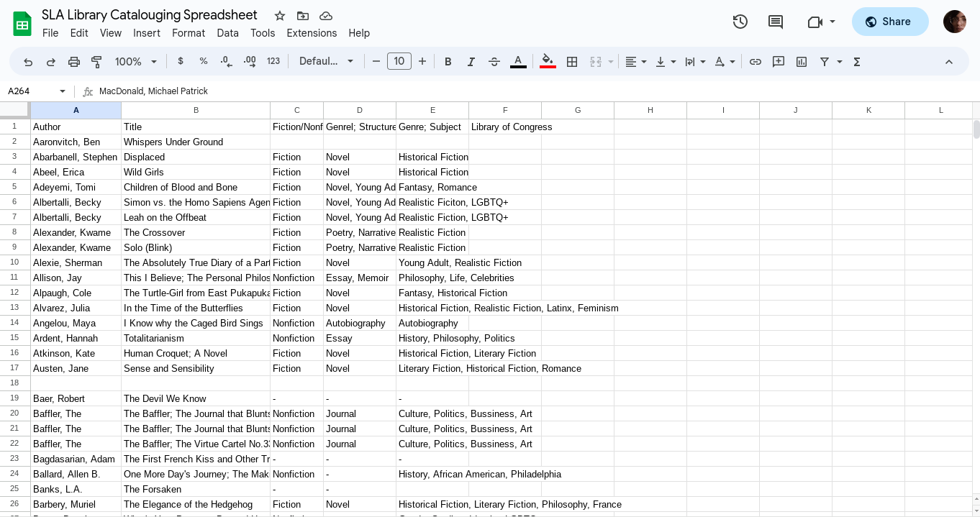Click the Undo arrow icon

coord(28,62)
